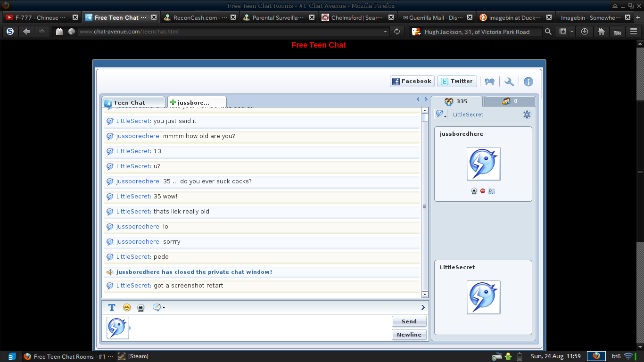Click the message input field
This screenshot has height=362, width=644.
(261, 328)
